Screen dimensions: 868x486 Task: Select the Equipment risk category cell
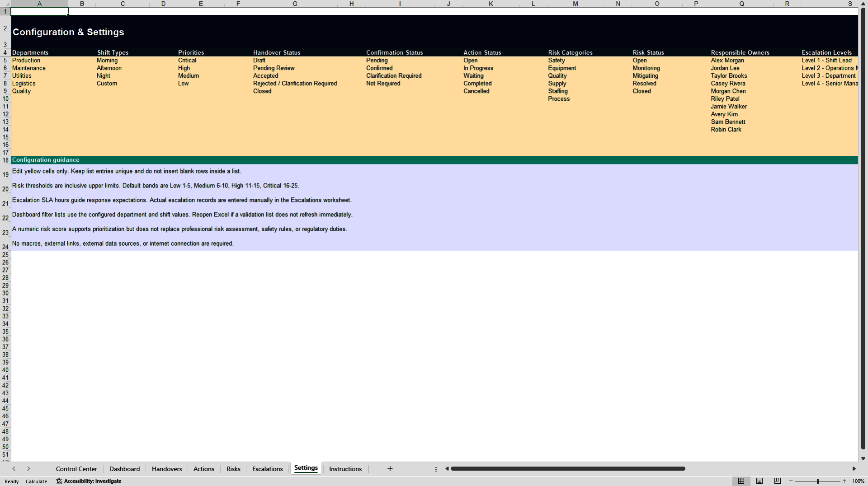pos(575,68)
